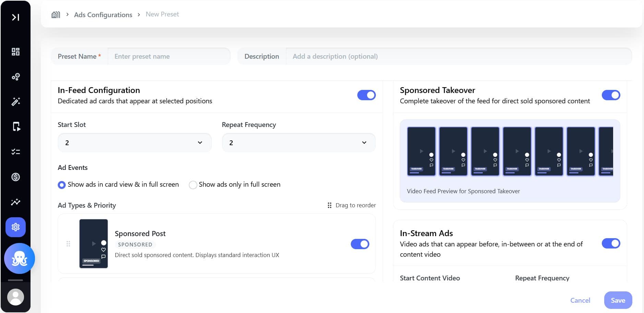Select Show ads only in full screen

click(x=193, y=185)
